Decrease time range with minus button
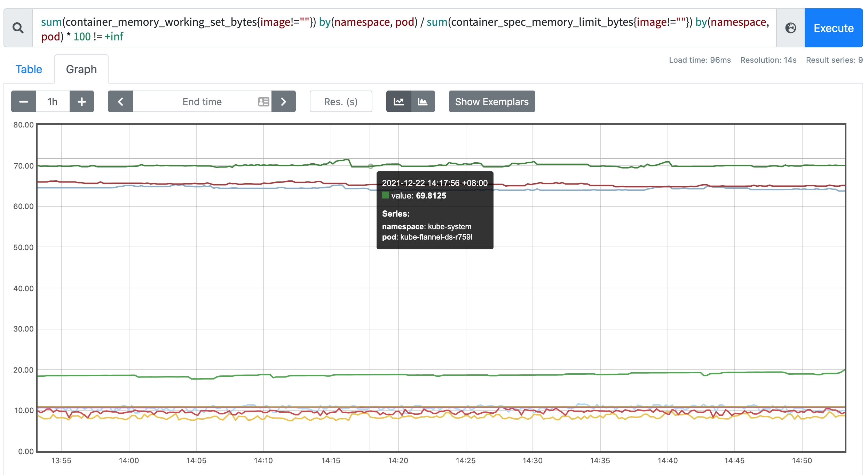Screen dimensions: 868x475 (24, 102)
